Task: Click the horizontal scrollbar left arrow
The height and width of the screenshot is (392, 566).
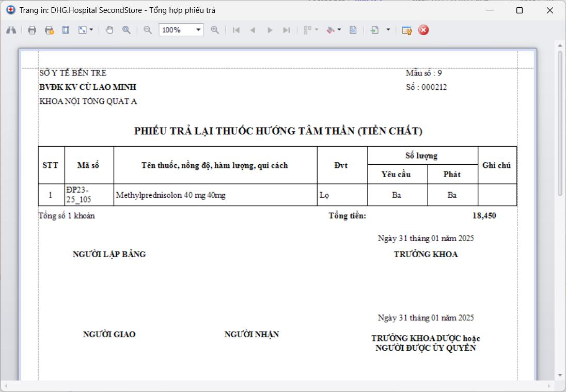Action: click(x=6, y=386)
